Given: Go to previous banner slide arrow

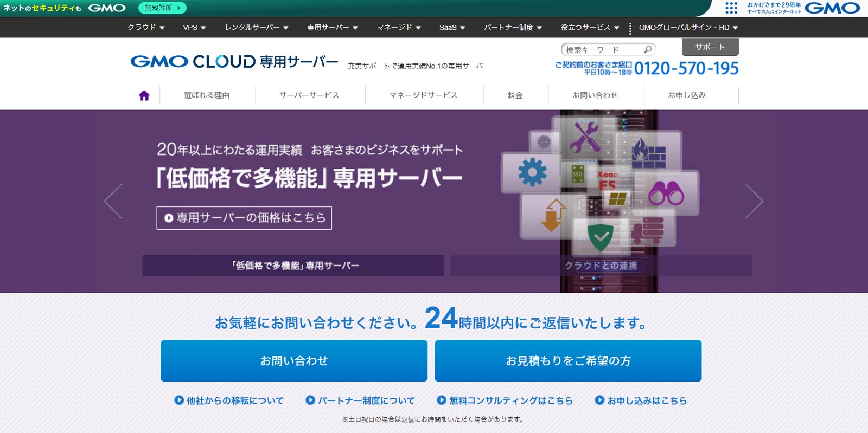Looking at the screenshot, I should tap(113, 201).
